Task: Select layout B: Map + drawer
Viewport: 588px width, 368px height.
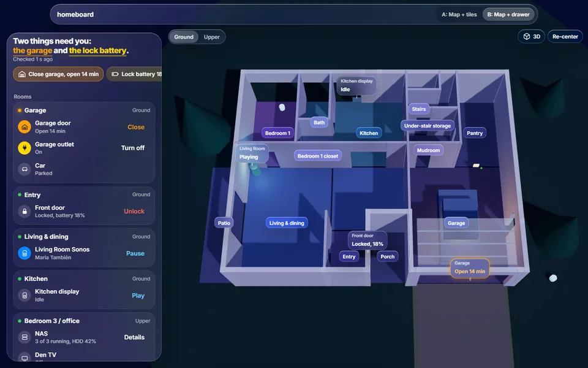Action: point(508,14)
